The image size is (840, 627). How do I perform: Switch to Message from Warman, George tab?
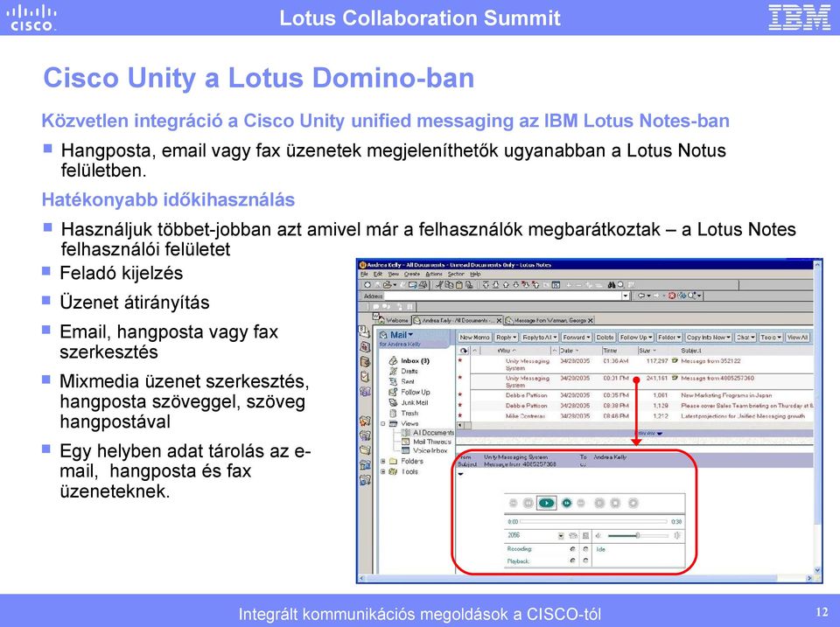pyautogui.click(x=549, y=320)
